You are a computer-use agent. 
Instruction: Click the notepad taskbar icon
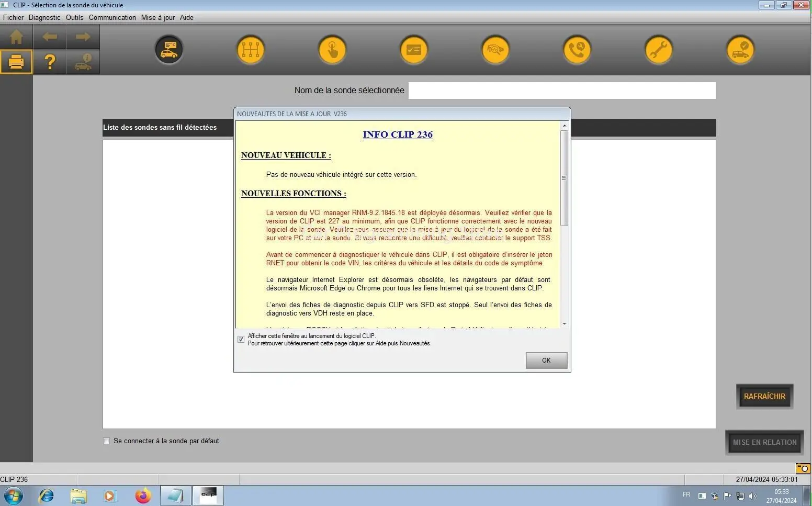point(175,496)
